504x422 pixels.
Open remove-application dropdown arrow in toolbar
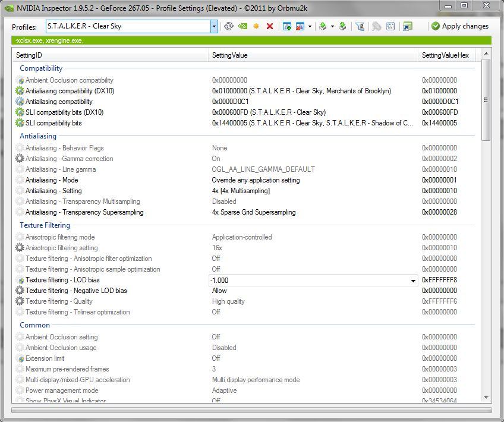tap(310, 26)
